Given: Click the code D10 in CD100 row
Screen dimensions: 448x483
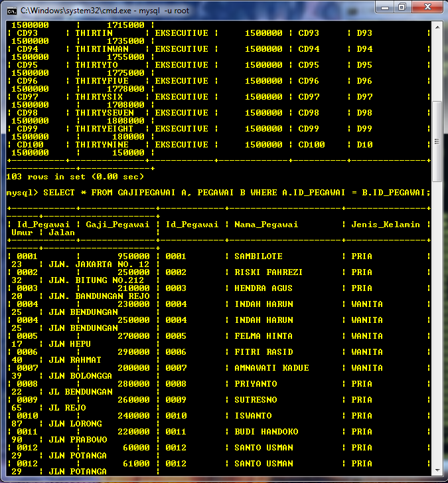Looking at the screenshot, I should (364, 145).
